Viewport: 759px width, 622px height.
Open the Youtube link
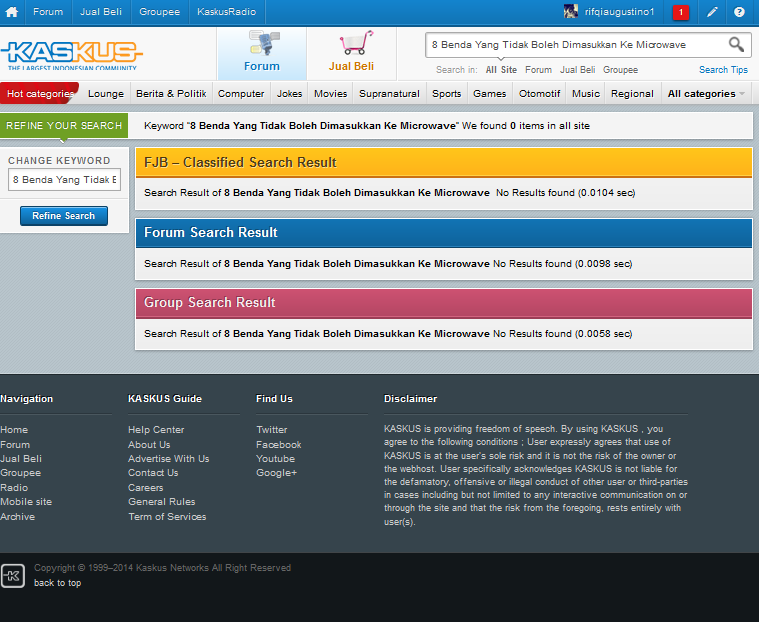275,458
